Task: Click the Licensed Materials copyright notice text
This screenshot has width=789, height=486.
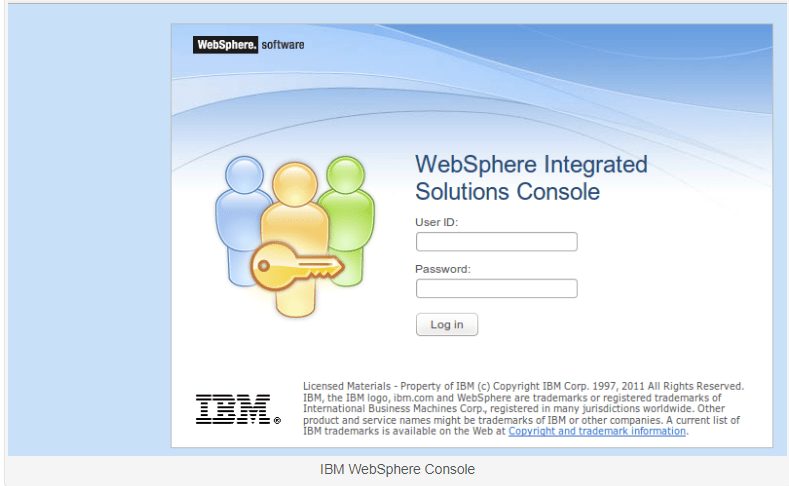Action: 523,409
